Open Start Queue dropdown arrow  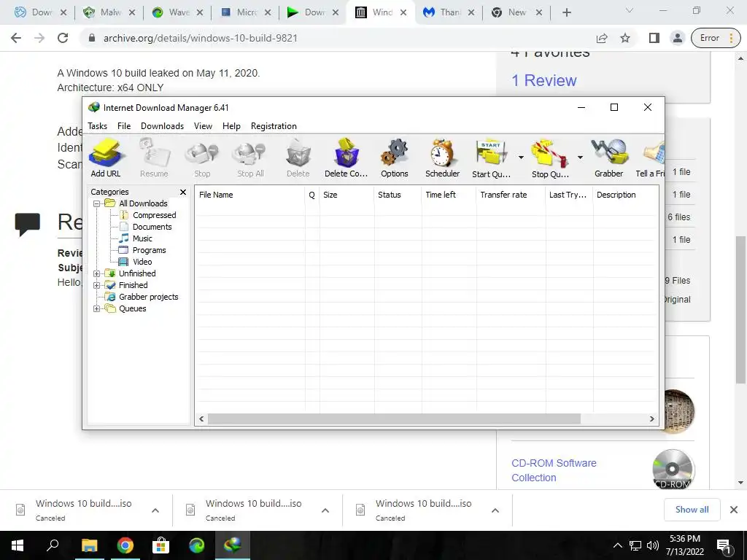(521, 157)
